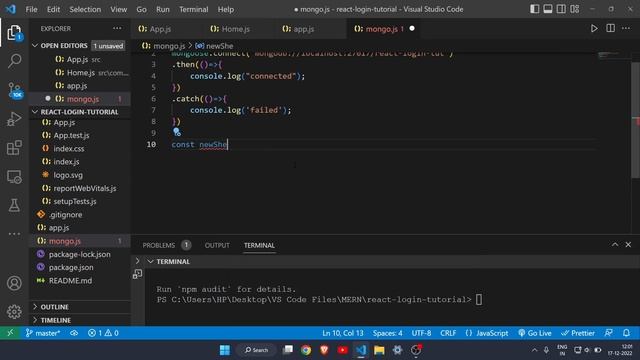Click Prettier in the status bar
Viewport: 640px width, 360px height.
point(578,333)
